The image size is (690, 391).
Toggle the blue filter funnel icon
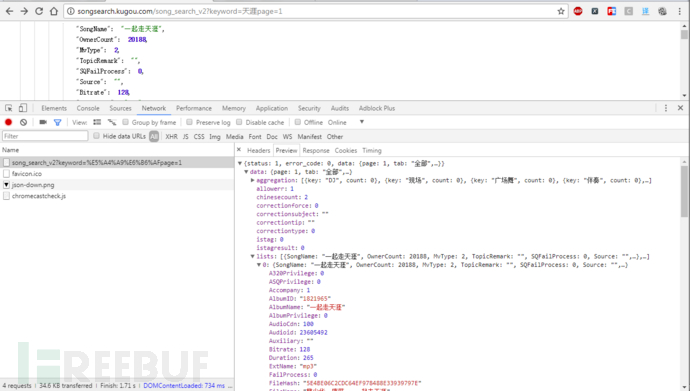(57, 122)
